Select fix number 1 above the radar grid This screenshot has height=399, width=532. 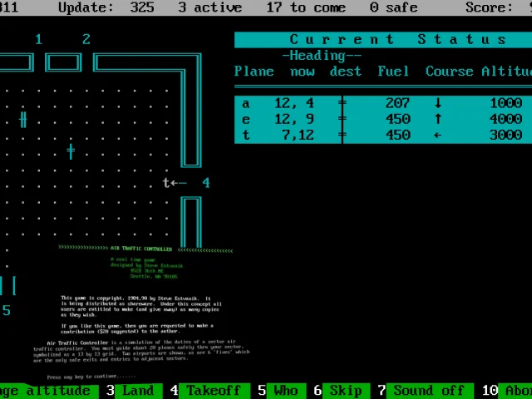(39, 39)
